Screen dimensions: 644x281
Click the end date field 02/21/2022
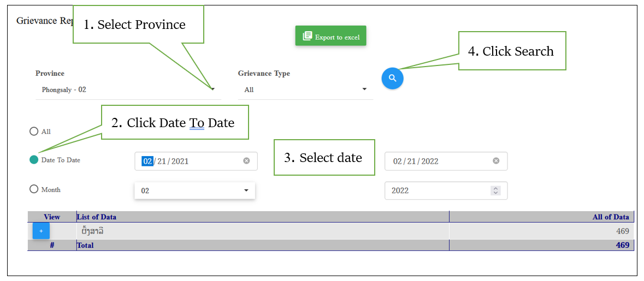tap(446, 161)
